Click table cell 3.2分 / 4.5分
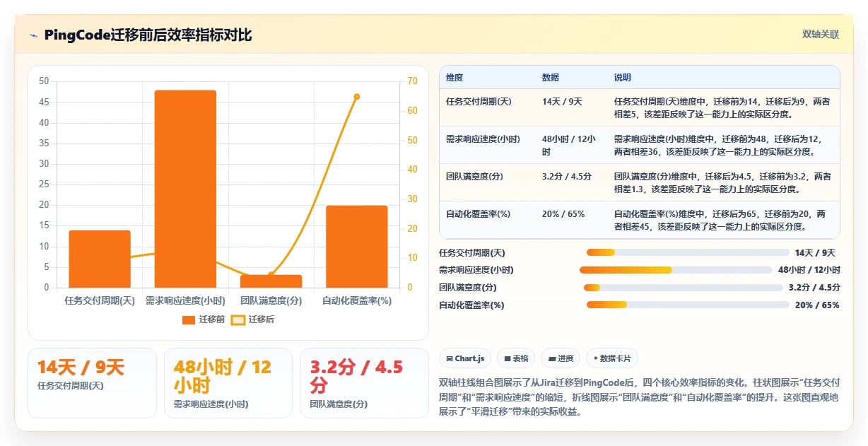 tap(567, 177)
